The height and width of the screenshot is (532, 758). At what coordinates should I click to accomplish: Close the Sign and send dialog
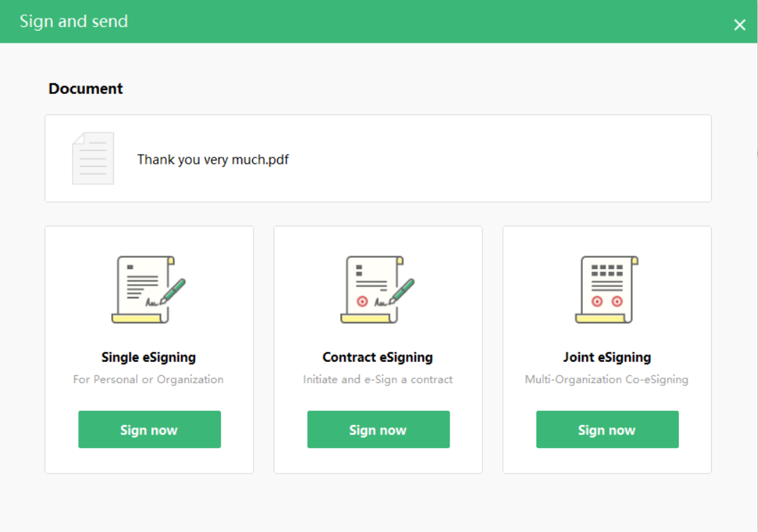tap(739, 25)
